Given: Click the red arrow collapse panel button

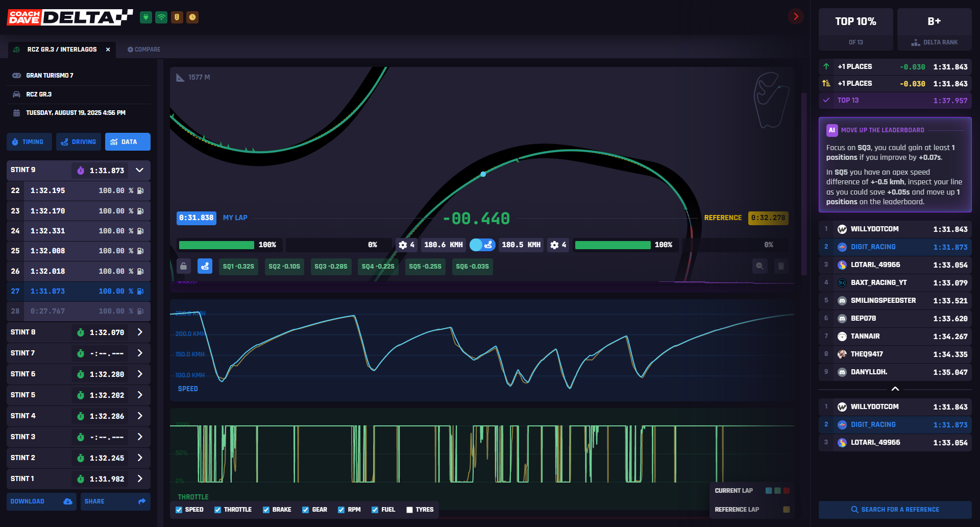Looking at the screenshot, I should click(x=795, y=16).
